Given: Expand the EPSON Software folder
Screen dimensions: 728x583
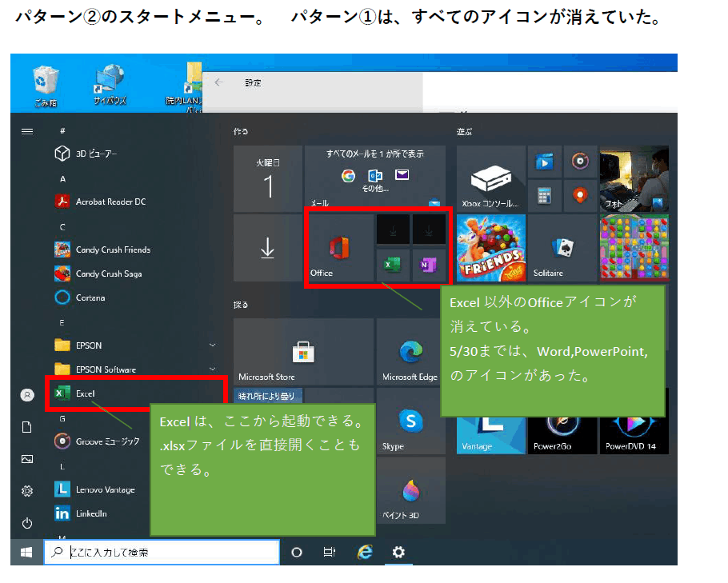Looking at the screenshot, I should coord(134,369).
